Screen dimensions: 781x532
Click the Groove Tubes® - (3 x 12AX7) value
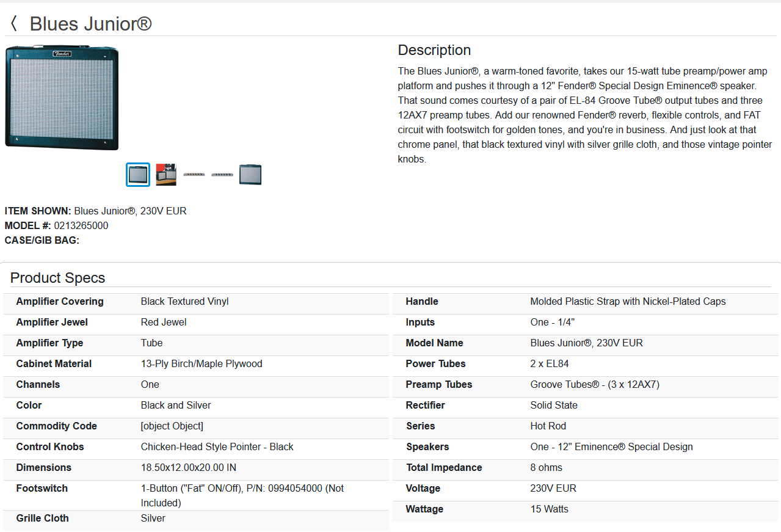point(595,384)
